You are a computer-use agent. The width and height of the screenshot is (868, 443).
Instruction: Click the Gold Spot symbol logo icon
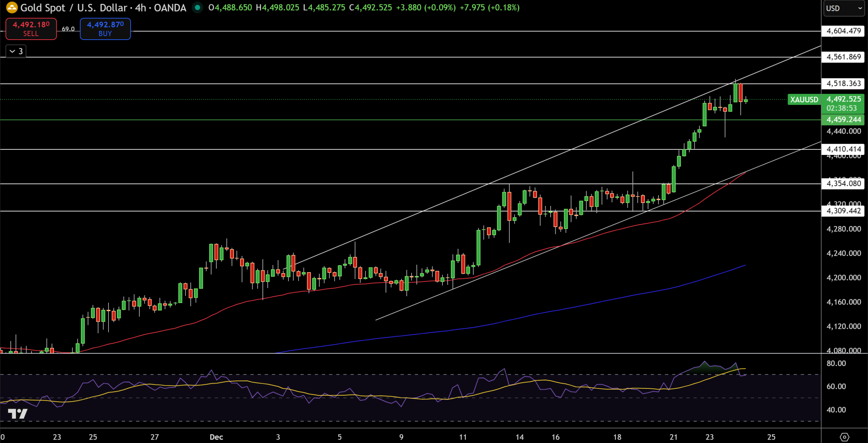[12, 7]
